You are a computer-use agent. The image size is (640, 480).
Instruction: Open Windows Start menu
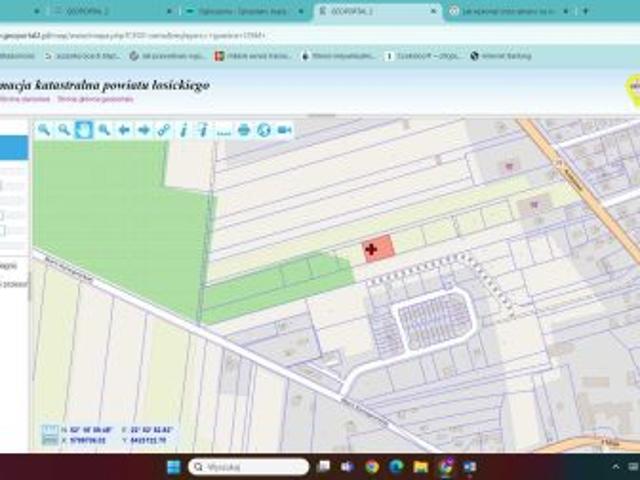(174, 467)
